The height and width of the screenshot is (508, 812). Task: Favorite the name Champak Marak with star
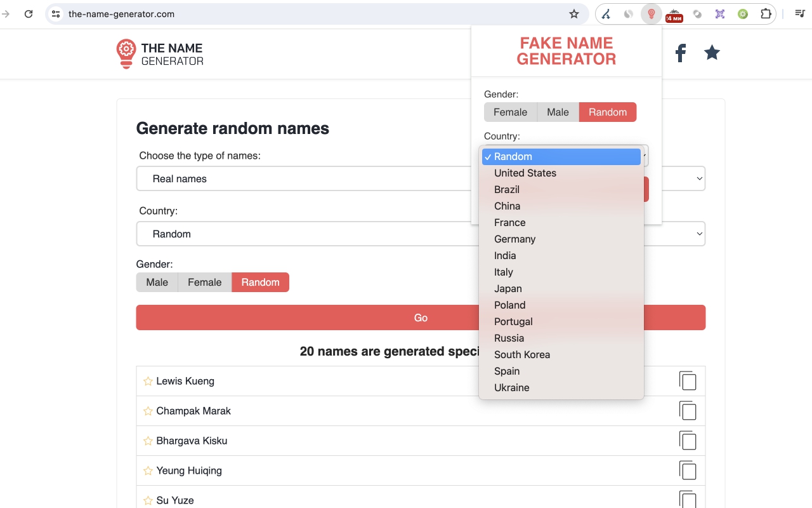[x=148, y=411]
